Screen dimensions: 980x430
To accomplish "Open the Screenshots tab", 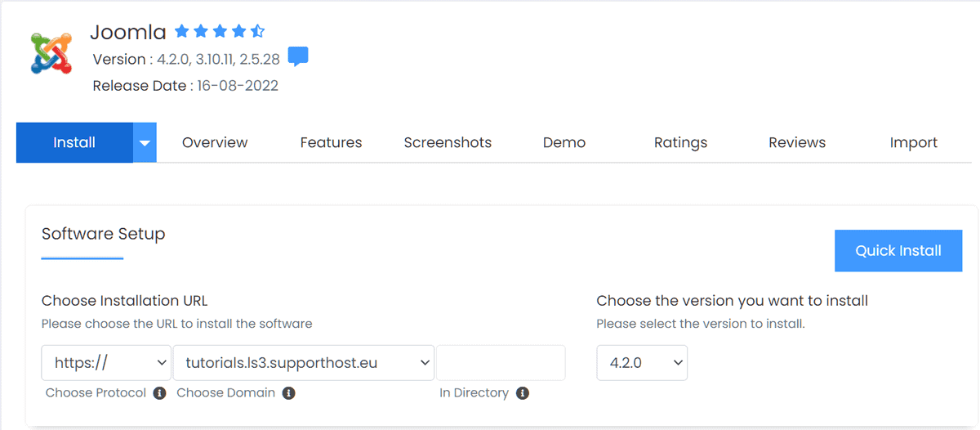I will [448, 143].
